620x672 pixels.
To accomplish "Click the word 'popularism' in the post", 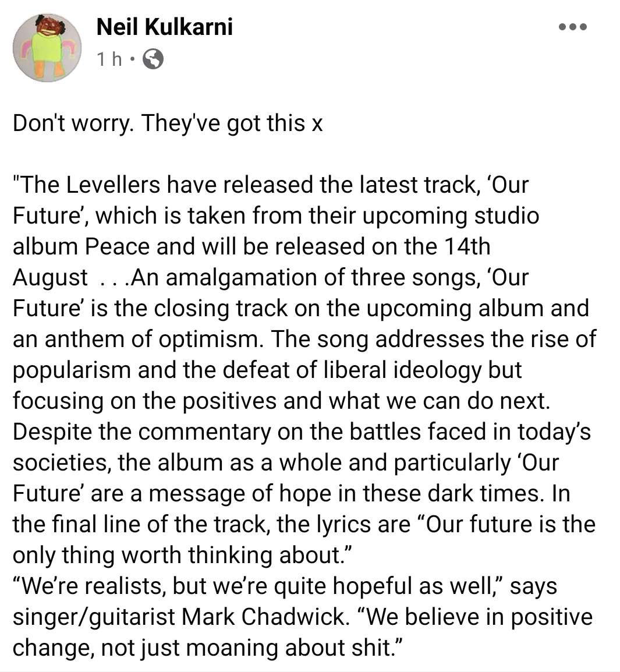I will coord(72,370).
